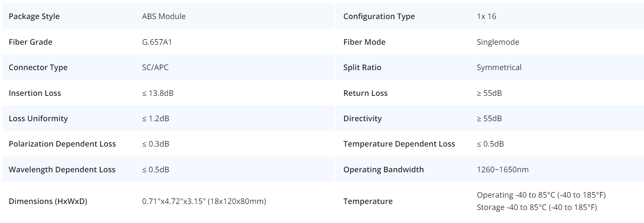644x223 pixels.
Task: Click the Fiber Grade label
Action: coord(30,42)
